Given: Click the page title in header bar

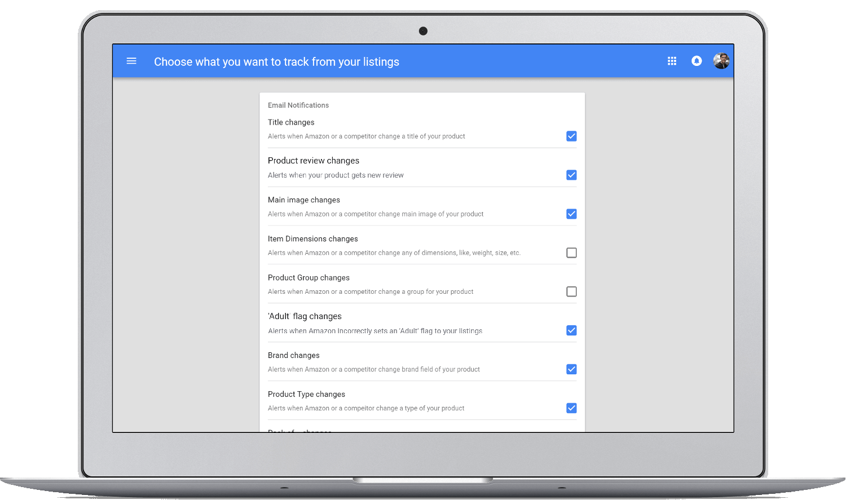Looking at the screenshot, I should [276, 62].
